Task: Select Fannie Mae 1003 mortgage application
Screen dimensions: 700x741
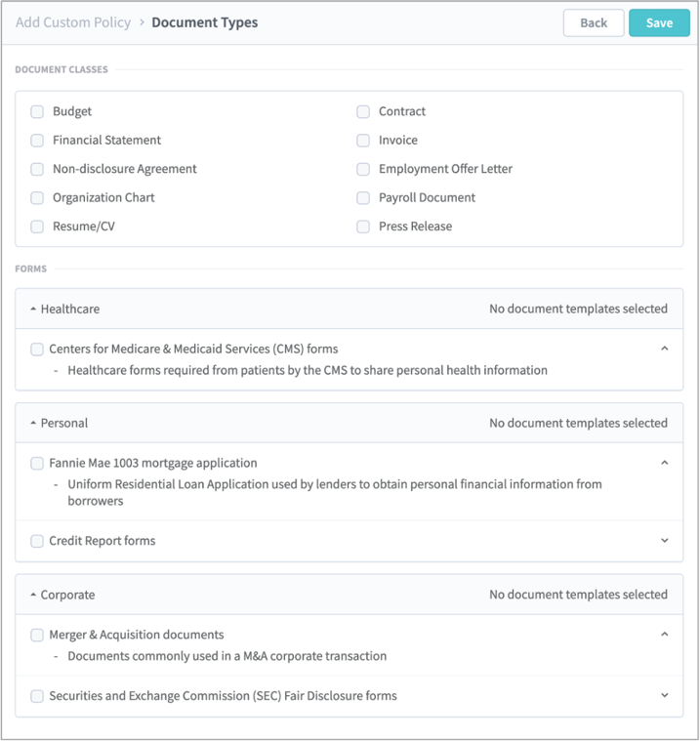Action: pos(37,463)
